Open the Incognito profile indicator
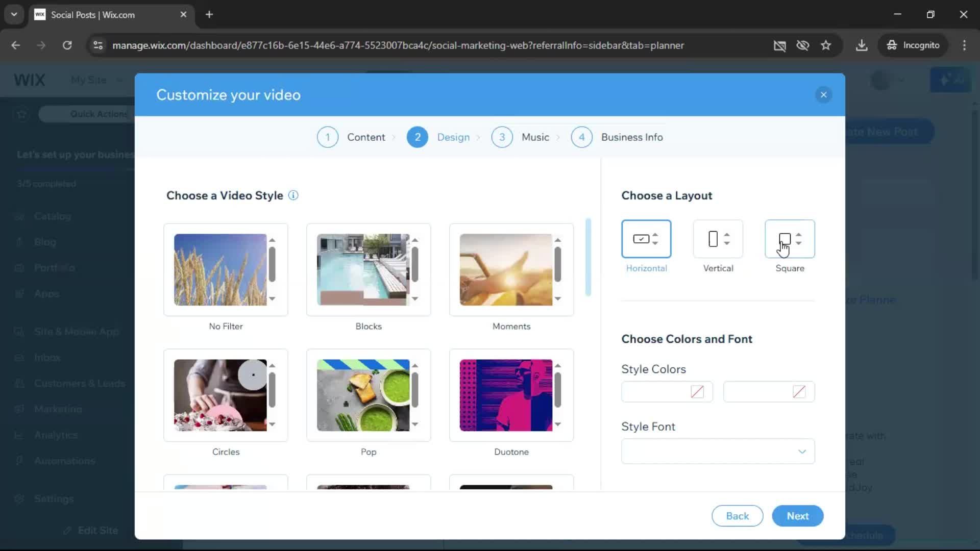This screenshot has width=980, height=551. (913, 45)
